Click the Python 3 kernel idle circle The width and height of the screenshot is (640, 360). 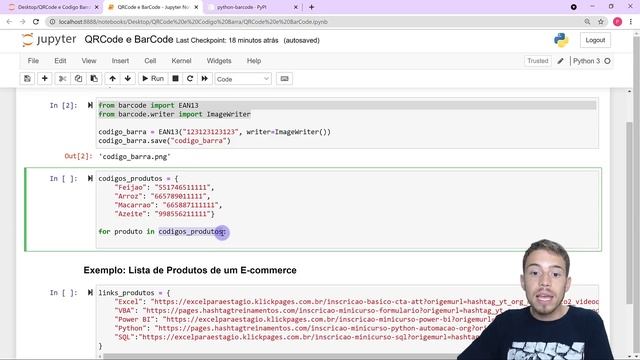pos(607,61)
